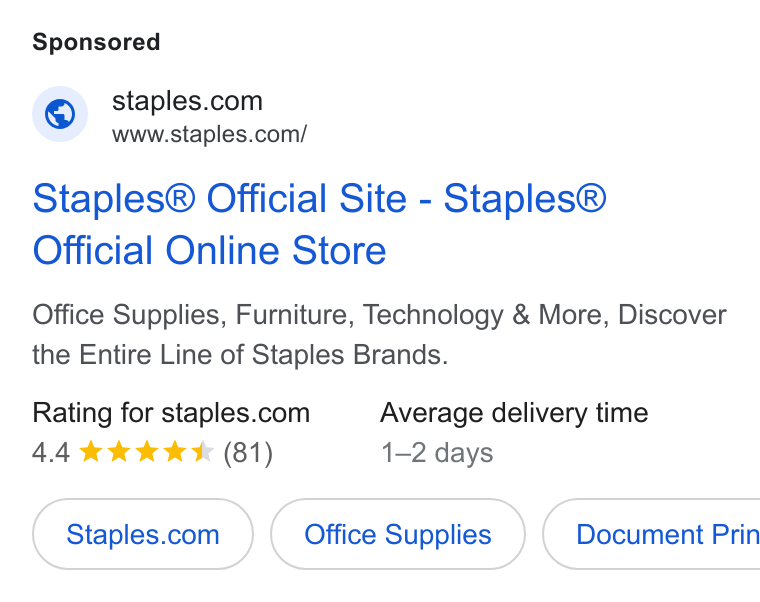Select the Staples.com sitelink chip
Viewport: 760px width, 602px height.
(x=143, y=534)
